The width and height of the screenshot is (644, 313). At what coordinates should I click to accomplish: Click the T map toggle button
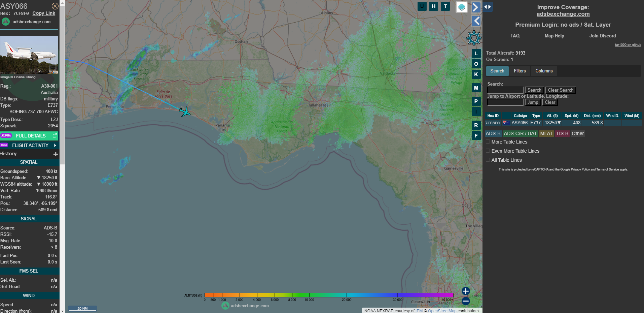coord(445,6)
